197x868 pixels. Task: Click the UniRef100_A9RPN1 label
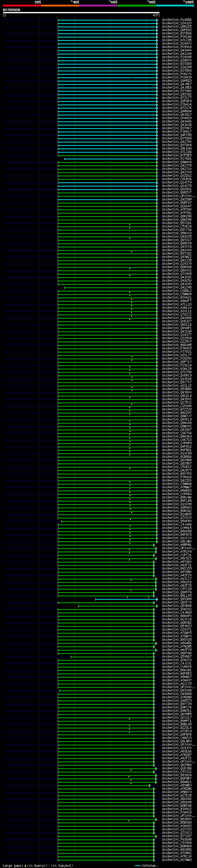[x=176, y=545]
